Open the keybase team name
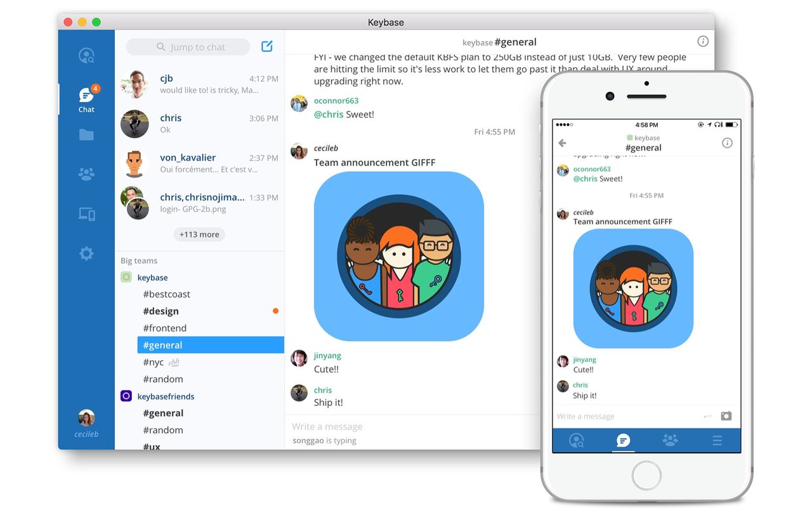 click(x=153, y=278)
